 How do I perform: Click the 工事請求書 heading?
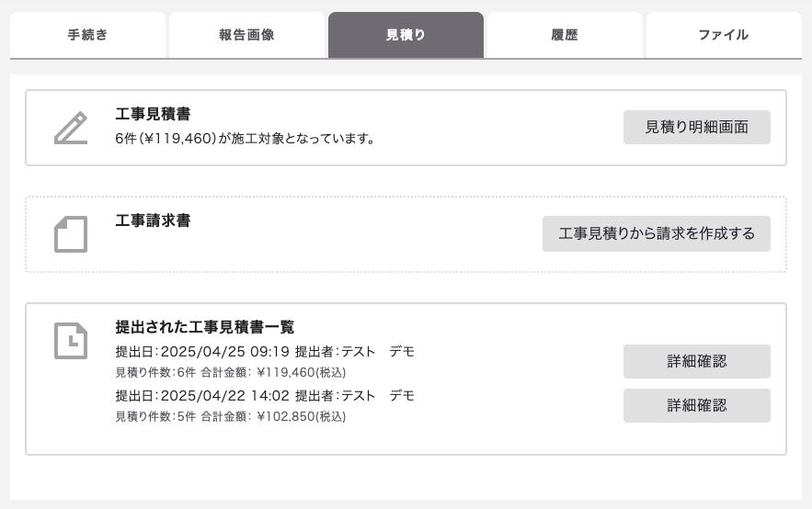pos(153,221)
